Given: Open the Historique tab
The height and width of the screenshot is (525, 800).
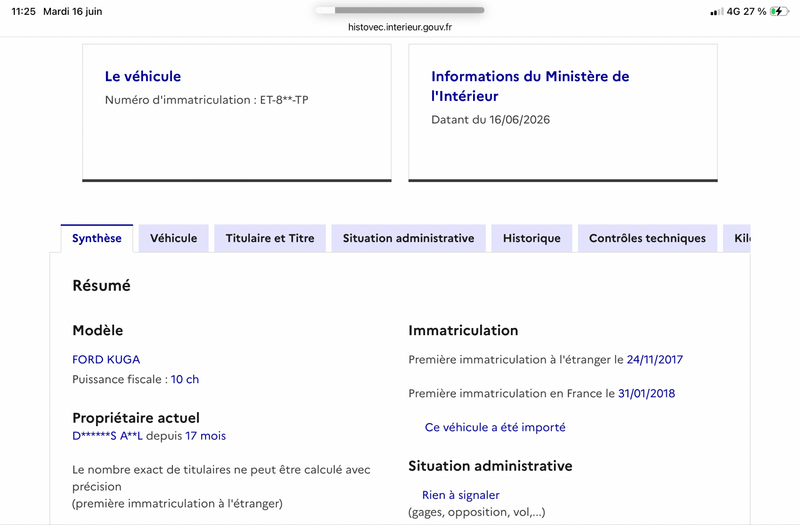Looking at the screenshot, I should [x=532, y=238].
